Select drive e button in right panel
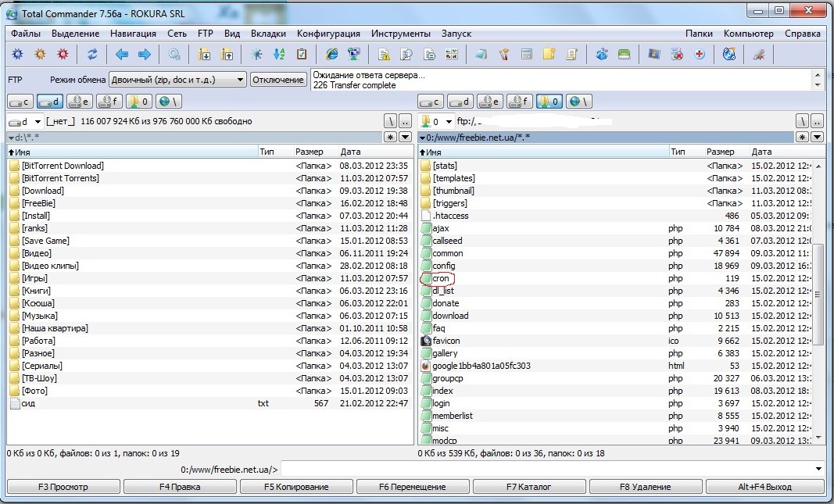The image size is (834, 504). click(490, 102)
